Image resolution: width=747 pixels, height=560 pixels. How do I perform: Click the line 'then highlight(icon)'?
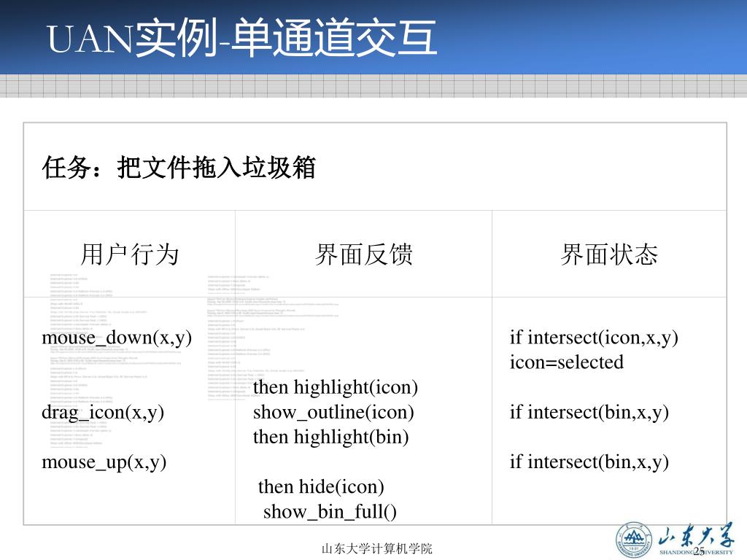click(x=336, y=388)
